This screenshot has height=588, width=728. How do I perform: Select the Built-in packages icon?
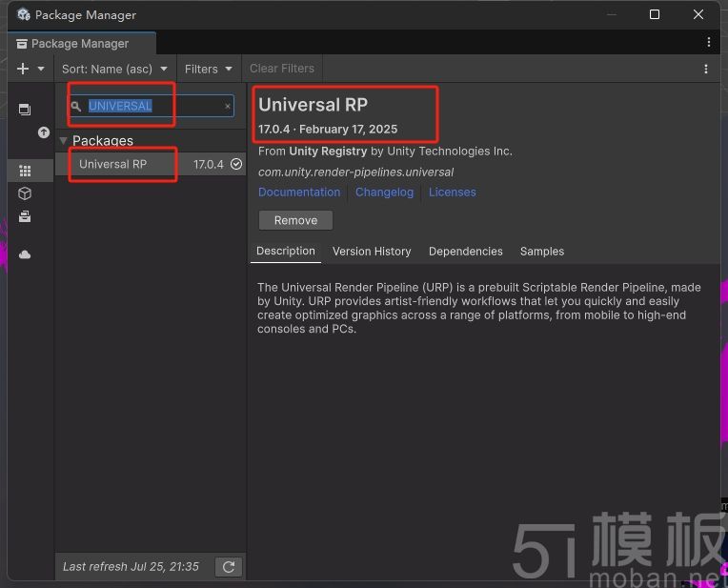coord(25,216)
